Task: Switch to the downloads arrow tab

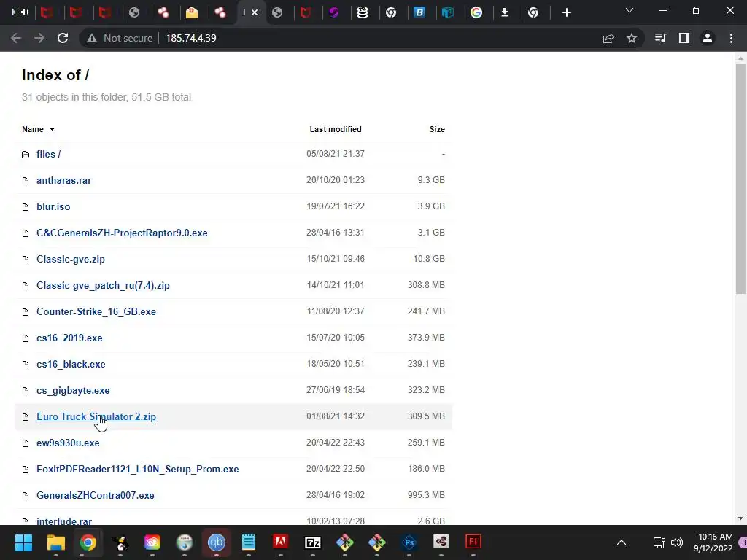Action: (x=505, y=12)
